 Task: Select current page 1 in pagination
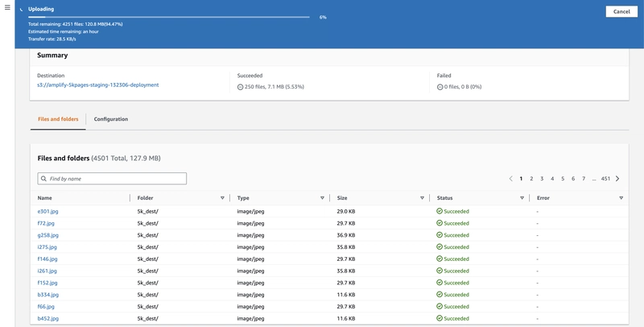(521, 179)
